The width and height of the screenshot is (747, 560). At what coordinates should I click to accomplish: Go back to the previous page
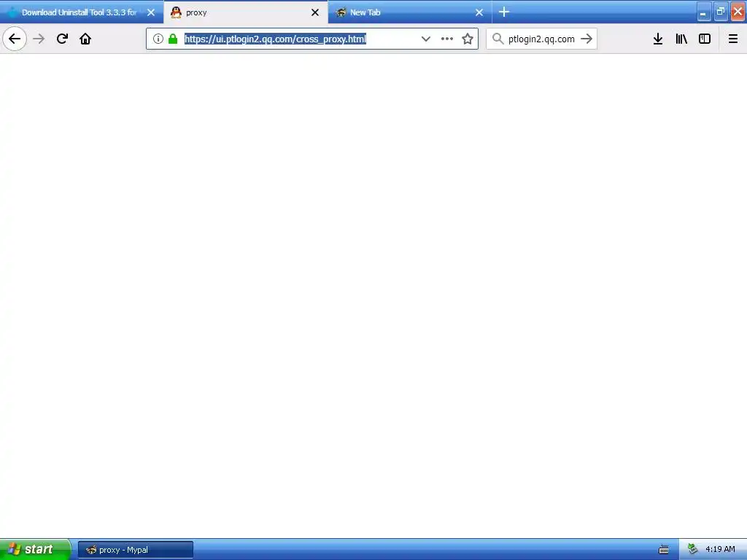coord(15,39)
